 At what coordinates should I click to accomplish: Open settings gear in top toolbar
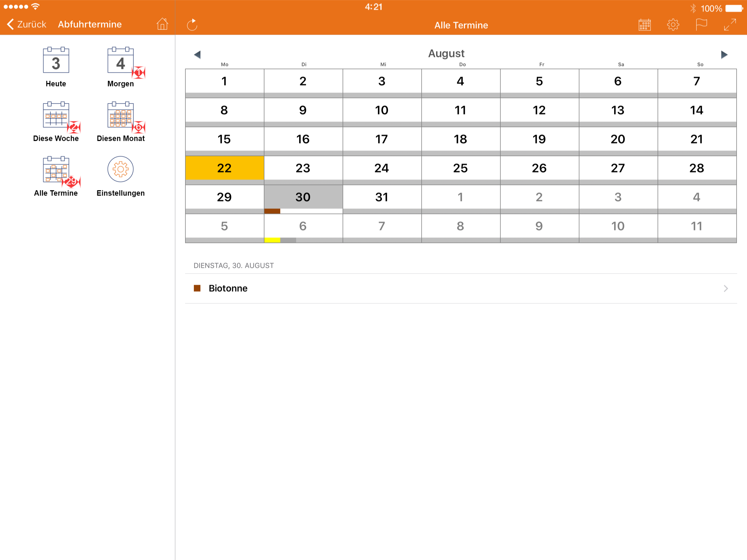click(673, 25)
